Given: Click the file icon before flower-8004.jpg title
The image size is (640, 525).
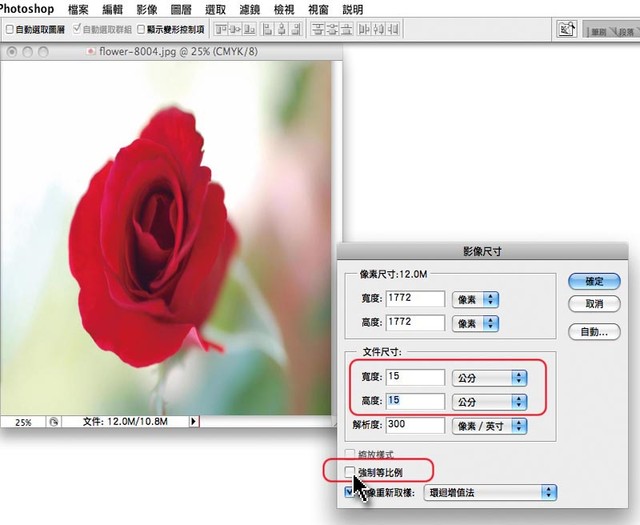Looking at the screenshot, I should (91, 51).
